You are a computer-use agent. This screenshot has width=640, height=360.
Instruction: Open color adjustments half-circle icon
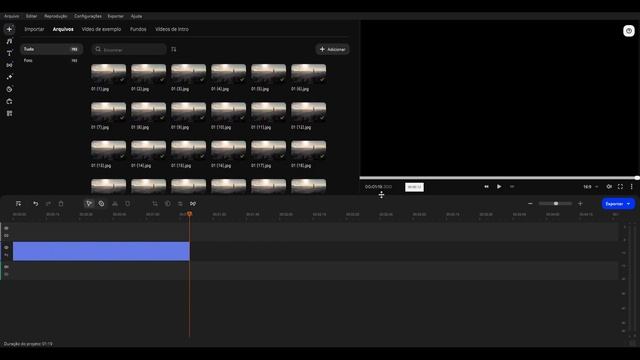168,204
